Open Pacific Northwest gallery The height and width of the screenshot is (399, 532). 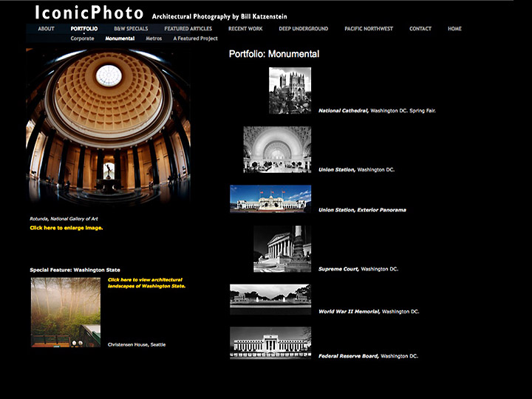(x=369, y=29)
